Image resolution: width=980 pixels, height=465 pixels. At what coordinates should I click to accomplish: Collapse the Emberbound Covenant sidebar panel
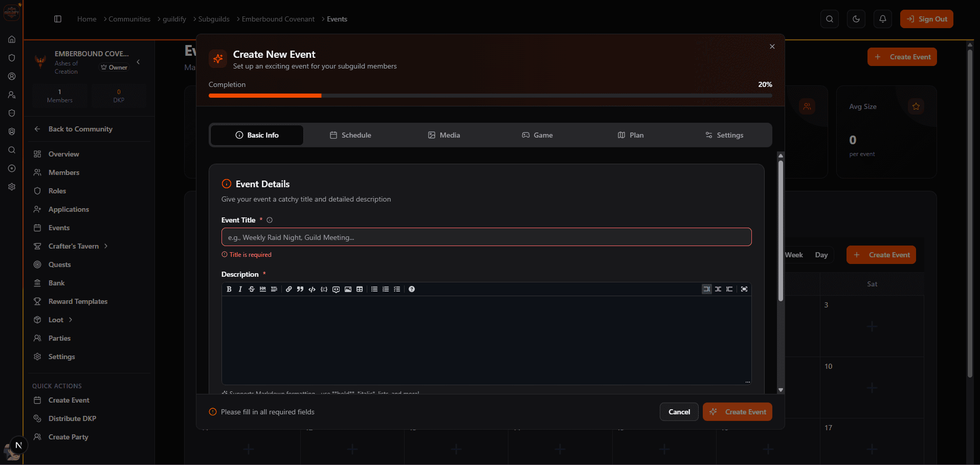138,61
